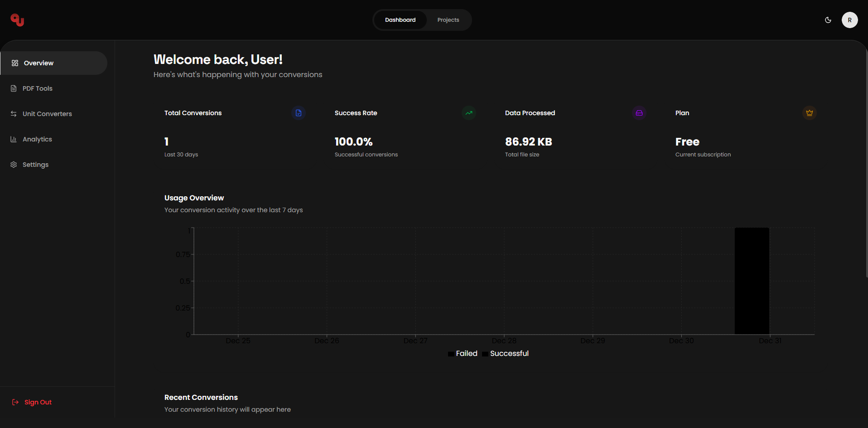Click the purple drive icon on Data Processed card
Screen dimensions: 868x428
coord(639,113)
